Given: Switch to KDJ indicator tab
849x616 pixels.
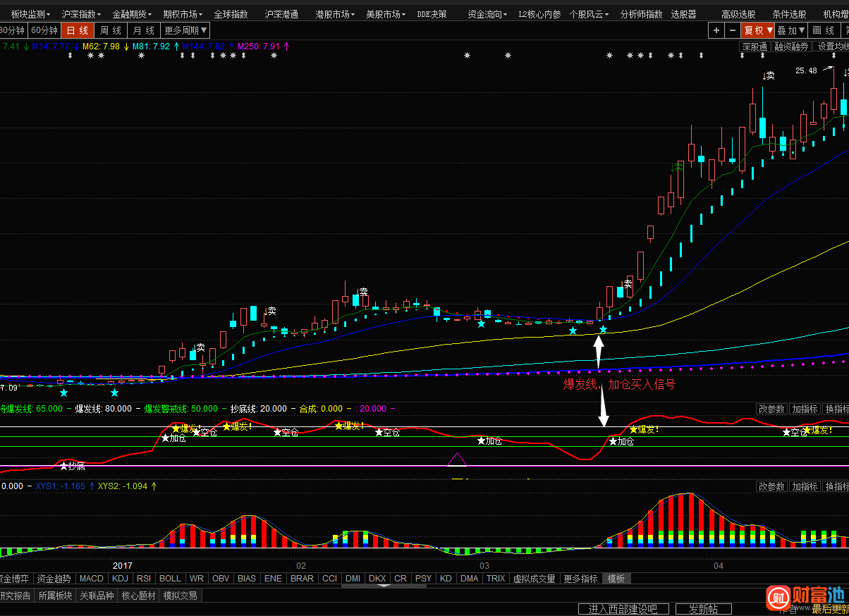Looking at the screenshot, I should 121,579.
